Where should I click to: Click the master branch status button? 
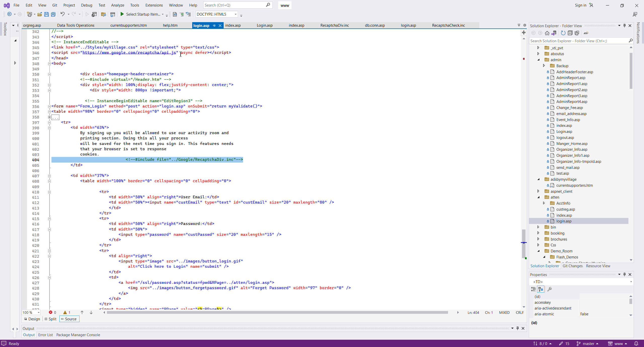pyautogui.click(x=588, y=343)
